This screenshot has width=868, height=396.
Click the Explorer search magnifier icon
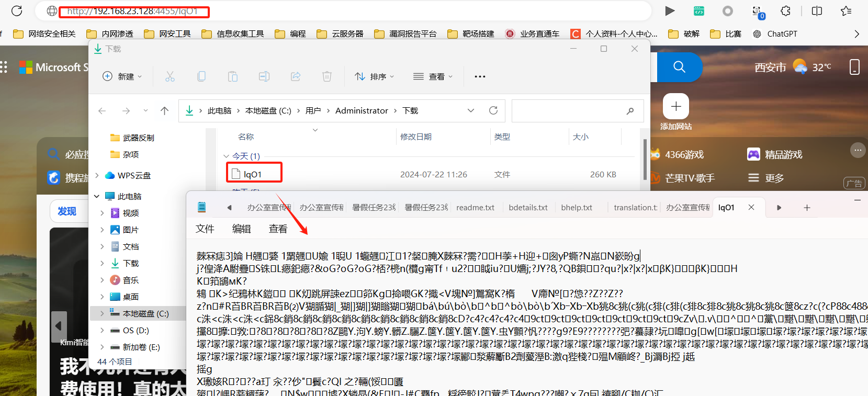[630, 111]
